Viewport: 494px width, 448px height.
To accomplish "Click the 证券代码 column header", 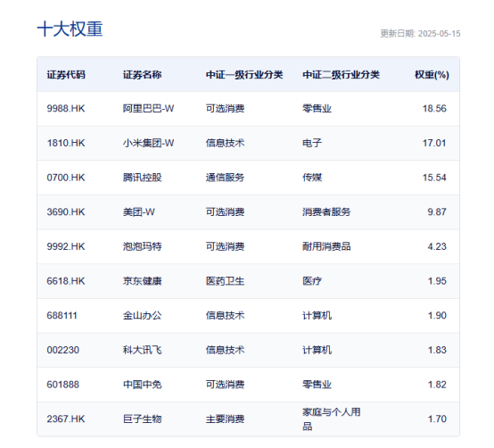I will [x=66, y=75].
